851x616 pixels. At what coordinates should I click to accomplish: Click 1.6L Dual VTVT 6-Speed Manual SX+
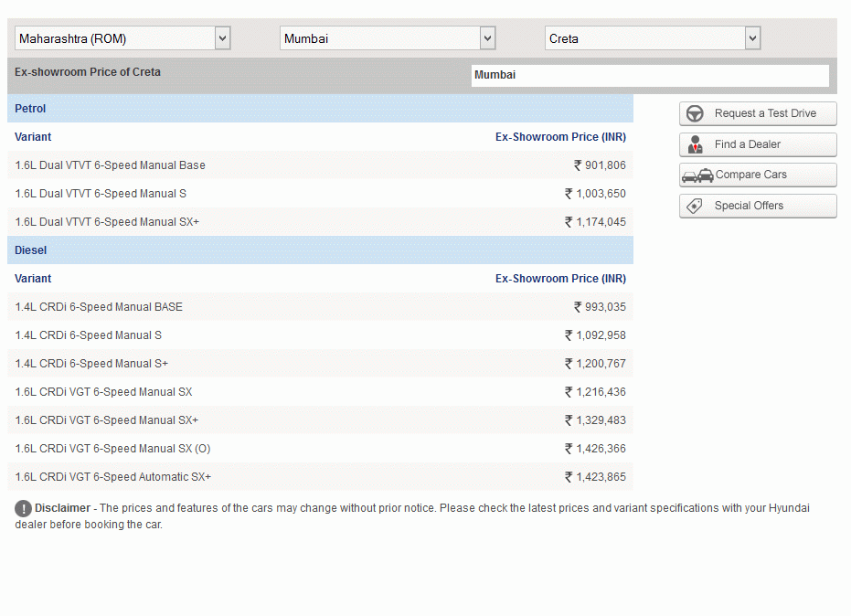[107, 222]
